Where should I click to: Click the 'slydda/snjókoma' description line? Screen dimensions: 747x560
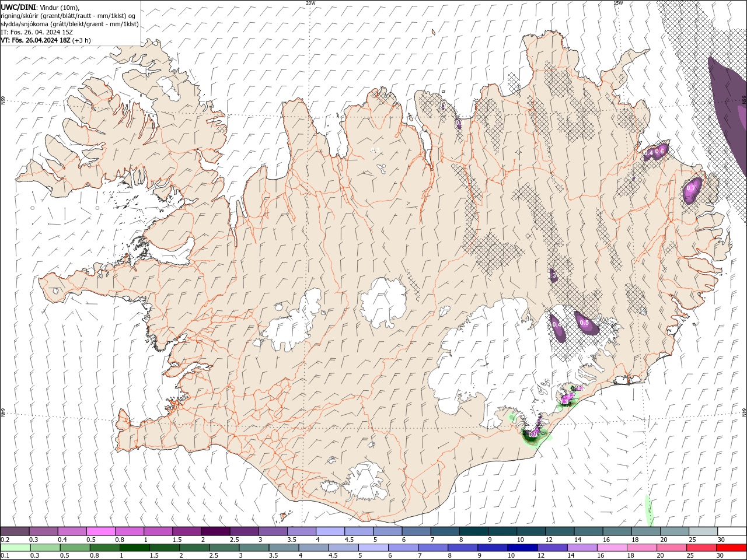pos(69,24)
